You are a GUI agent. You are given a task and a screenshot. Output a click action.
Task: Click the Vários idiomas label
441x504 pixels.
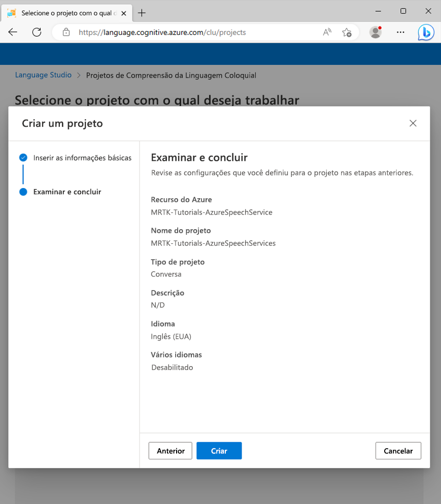(176, 355)
